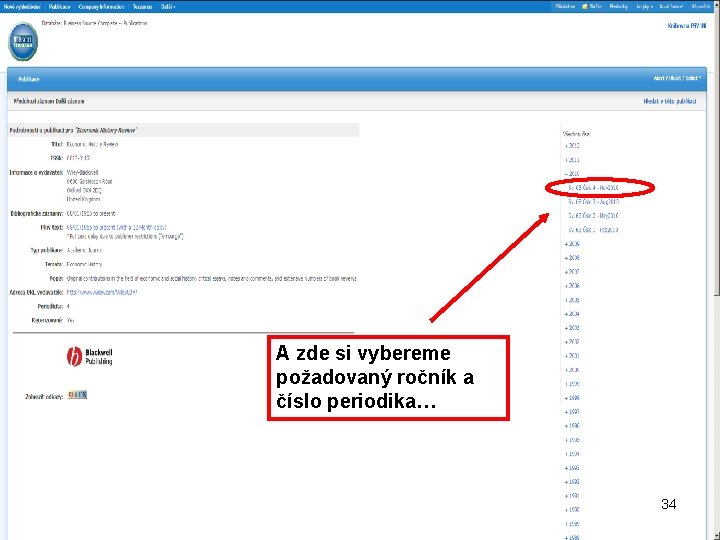
Task: Open Sv. 63 Čís. 4 issue
Action: [x=593, y=188]
